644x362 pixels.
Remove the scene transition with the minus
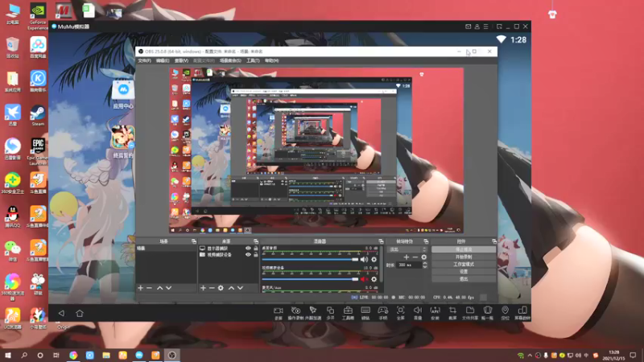[x=415, y=257]
